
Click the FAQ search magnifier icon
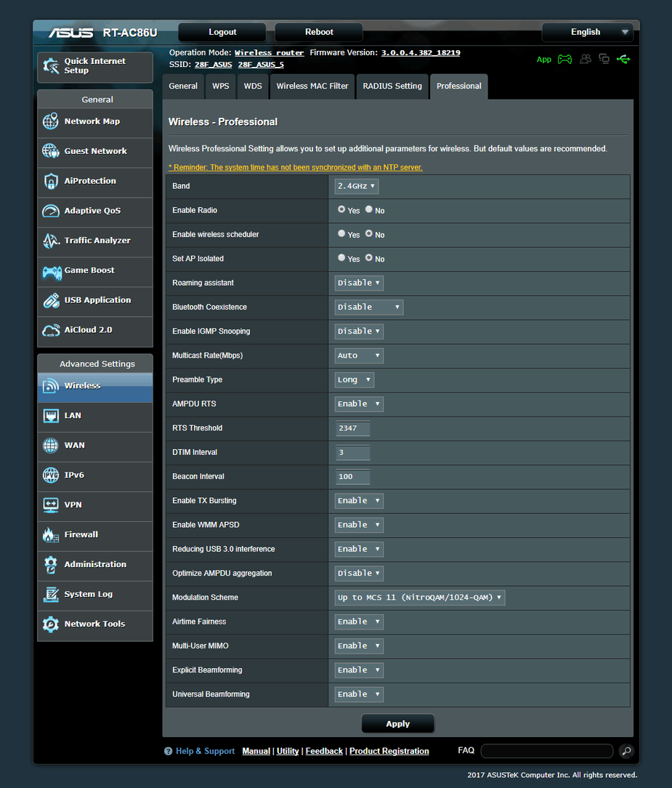tap(626, 751)
